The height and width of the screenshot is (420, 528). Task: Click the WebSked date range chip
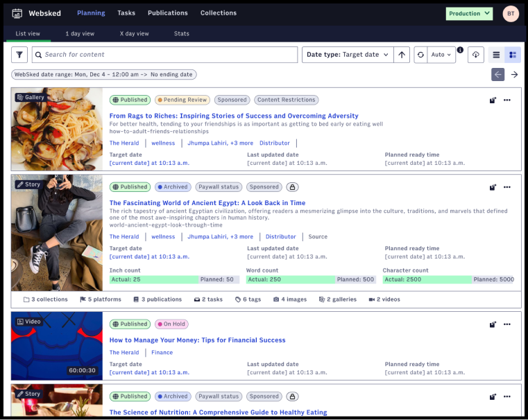pos(103,74)
